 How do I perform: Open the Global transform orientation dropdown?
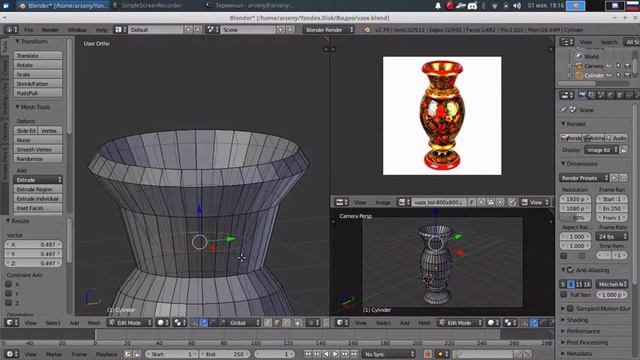click(244, 323)
